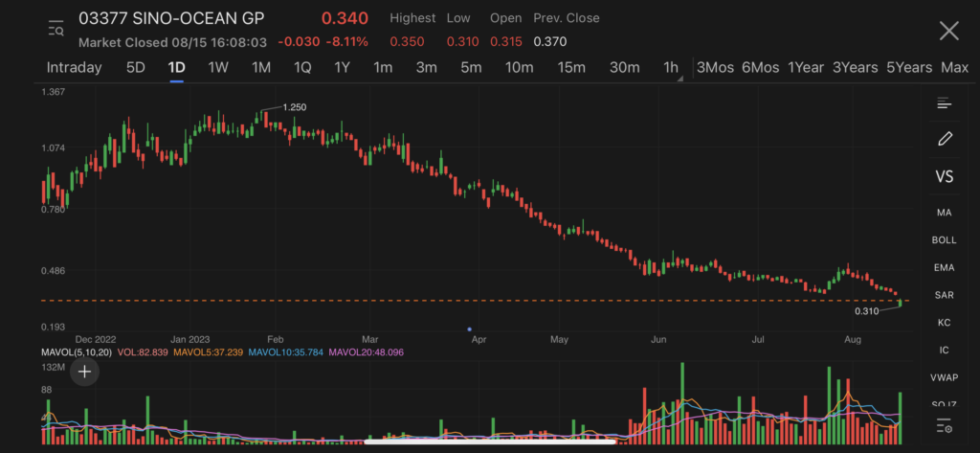Select the 10m minute timeframe

519,68
